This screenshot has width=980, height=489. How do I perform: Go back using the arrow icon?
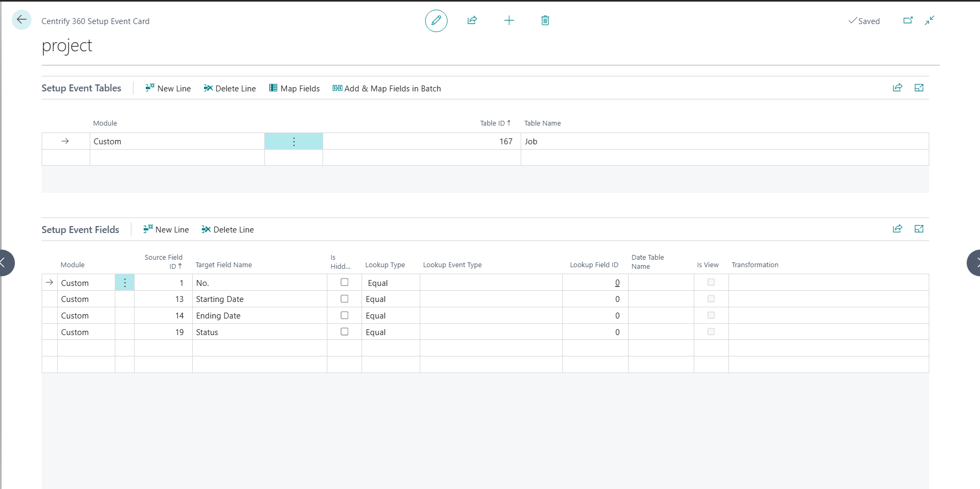point(21,20)
